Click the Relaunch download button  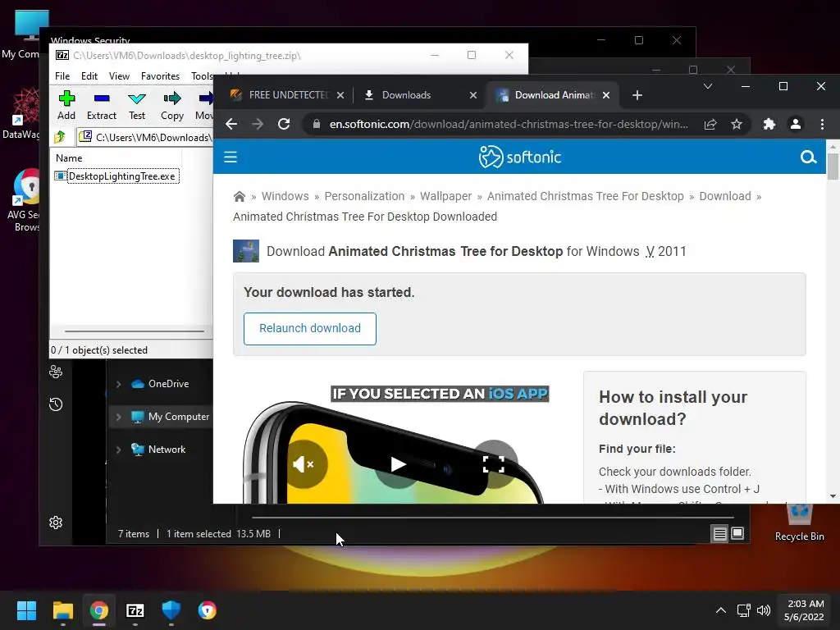tap(309, 328)
